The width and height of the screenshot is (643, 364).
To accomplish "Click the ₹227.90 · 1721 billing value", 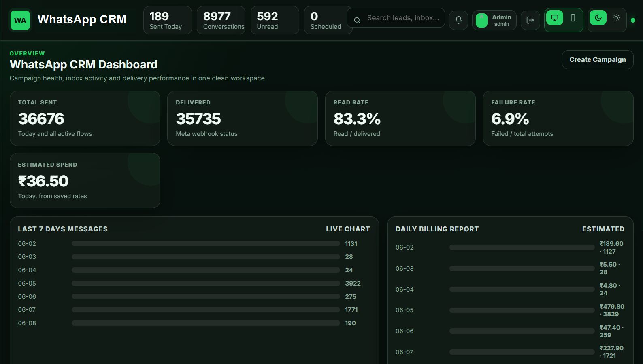I will click(x=611, y=352).
